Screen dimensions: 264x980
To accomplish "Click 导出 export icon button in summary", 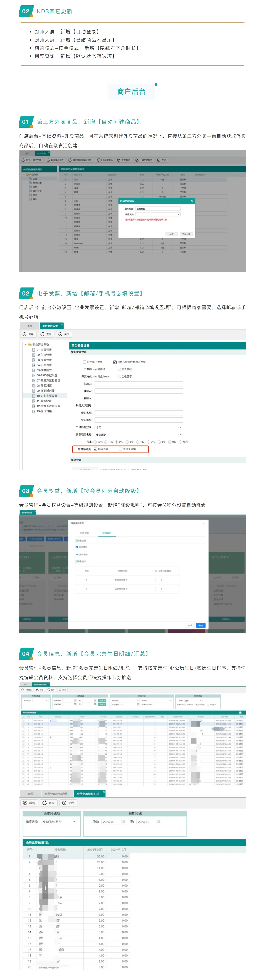I will pyautogui.click(x=29, y=803).
